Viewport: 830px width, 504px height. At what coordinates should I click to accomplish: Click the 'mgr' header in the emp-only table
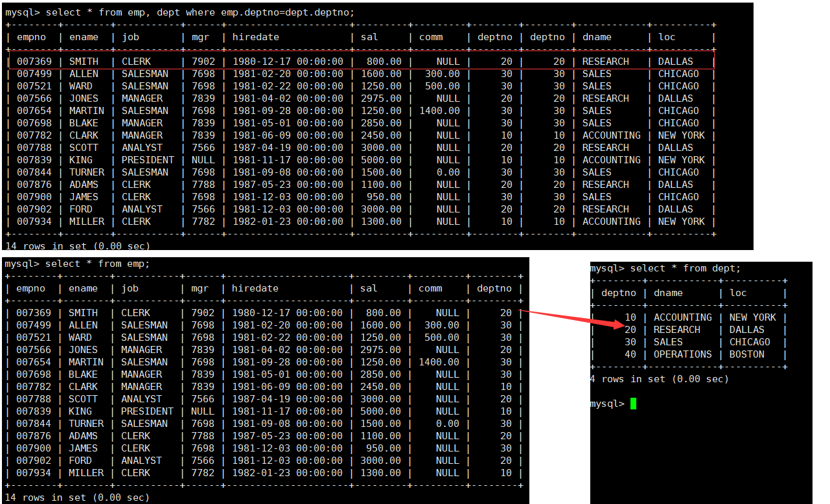pos(200,288)
